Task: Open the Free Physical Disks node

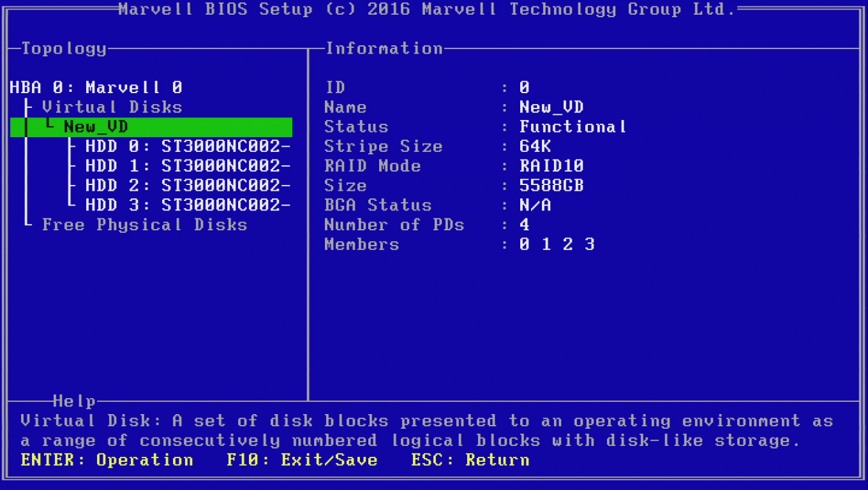Action: [x=145, y=225]
